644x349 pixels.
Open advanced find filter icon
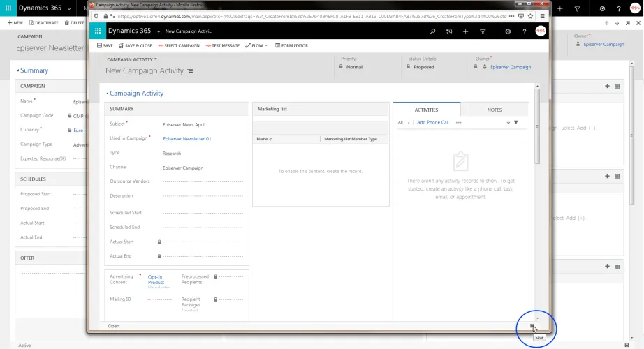coord(483,31)
